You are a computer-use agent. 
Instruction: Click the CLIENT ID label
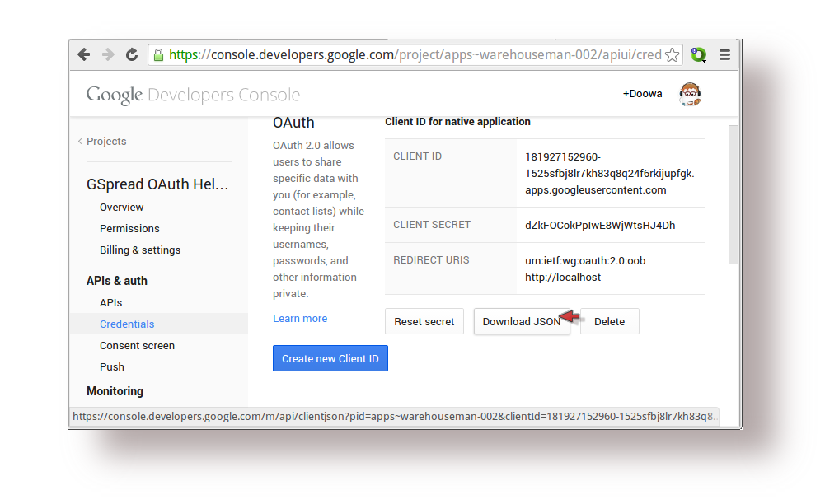(x=418, y=156)
